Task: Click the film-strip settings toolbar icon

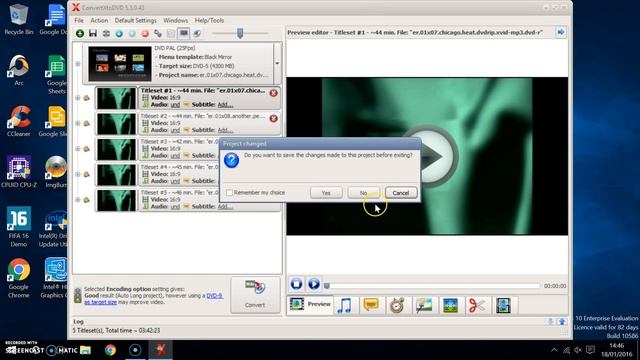Action: coord(106,33)
